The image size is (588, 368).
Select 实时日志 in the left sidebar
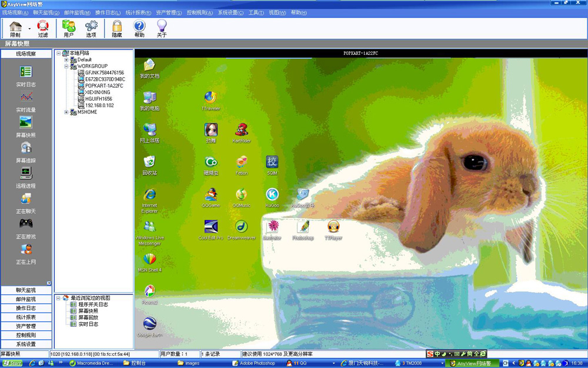pos(26,76)
